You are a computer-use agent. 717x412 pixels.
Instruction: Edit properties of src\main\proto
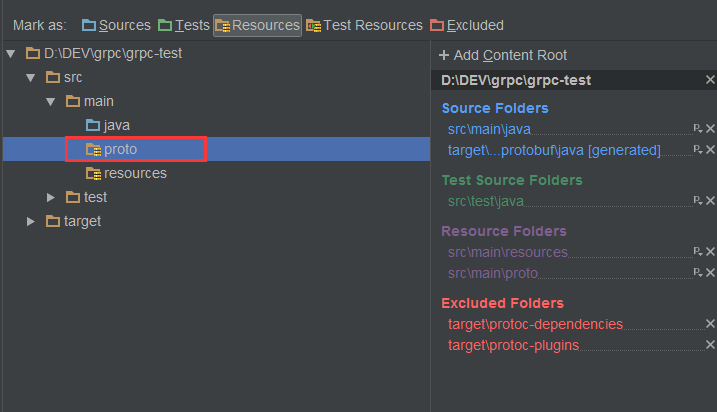pos(698,273)
